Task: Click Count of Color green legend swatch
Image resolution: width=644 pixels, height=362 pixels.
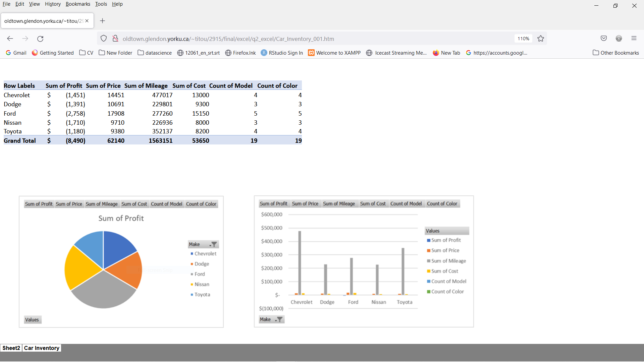Action: [429, 292]
